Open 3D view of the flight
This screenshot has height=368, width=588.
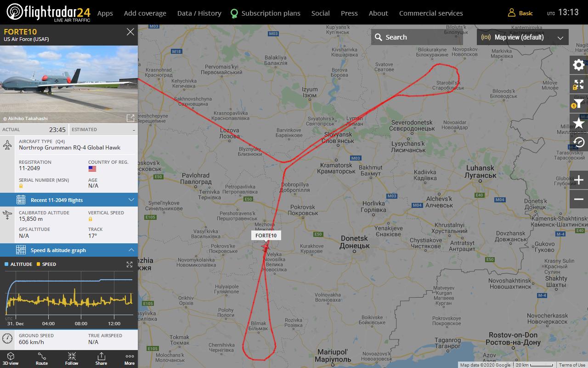[x=10, y=359]
